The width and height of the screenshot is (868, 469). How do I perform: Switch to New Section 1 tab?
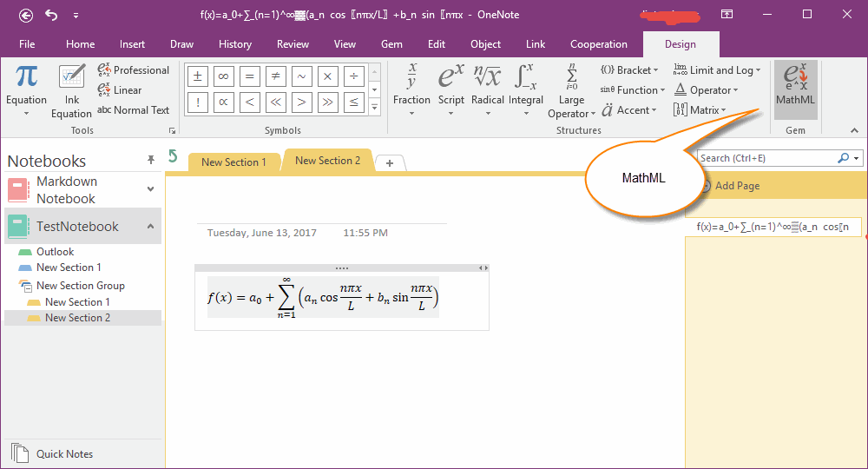(233, 162)
